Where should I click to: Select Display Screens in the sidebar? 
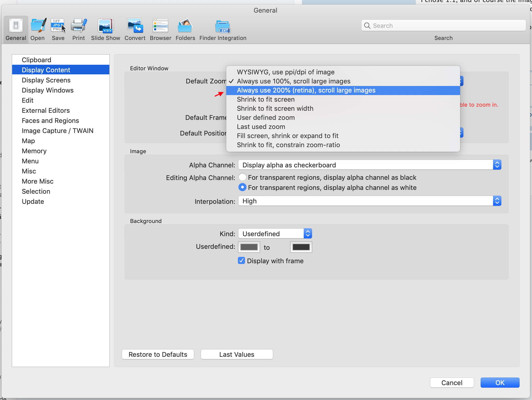(x=61, y=80)
